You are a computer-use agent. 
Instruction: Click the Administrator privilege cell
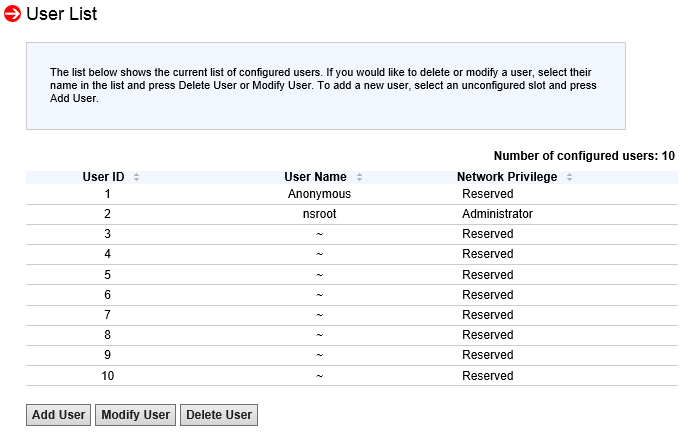(x=497, y=214)
